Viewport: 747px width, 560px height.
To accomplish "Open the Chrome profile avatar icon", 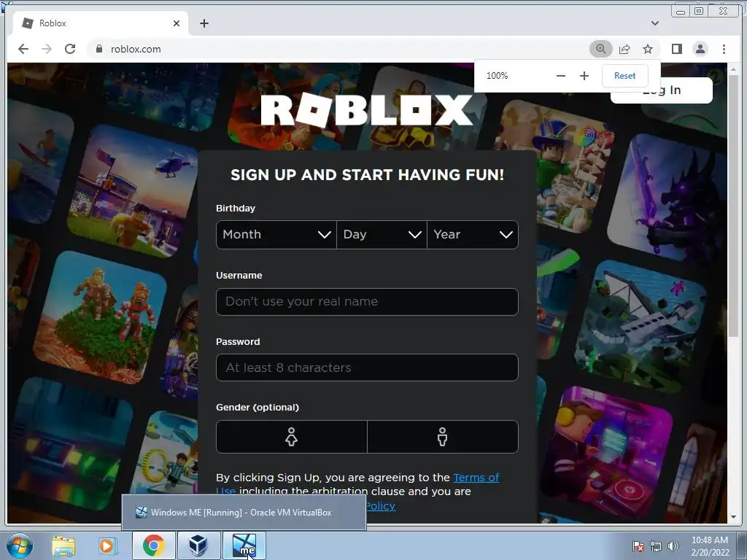I will (x=700, y=49).
